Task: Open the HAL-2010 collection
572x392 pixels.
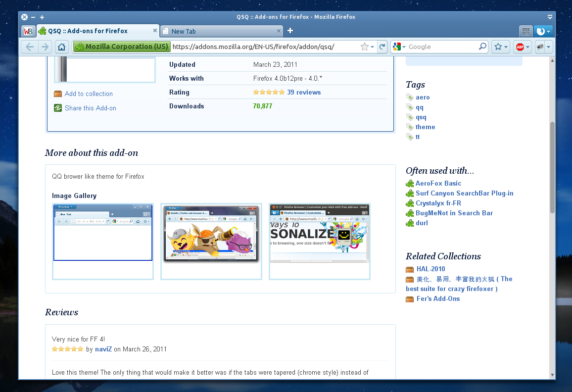Action: pos(431,269)
